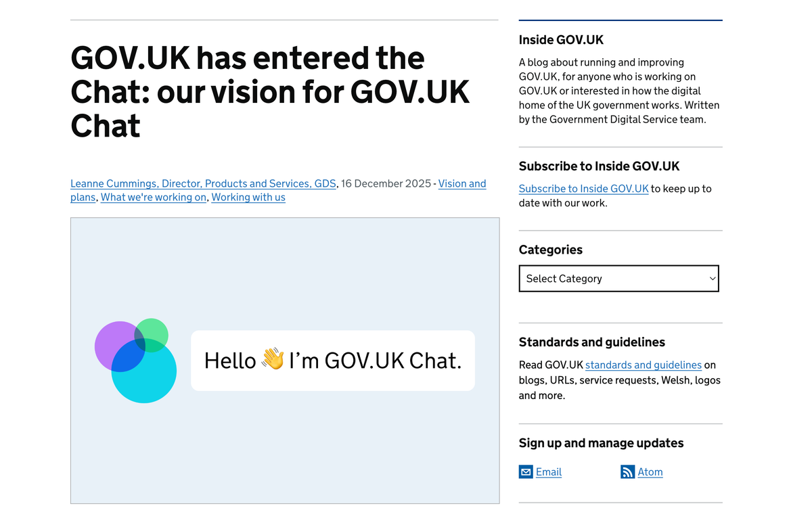Click the blog post headline
The height and width of the screenshot is (506, 812).
coord(269,91)
